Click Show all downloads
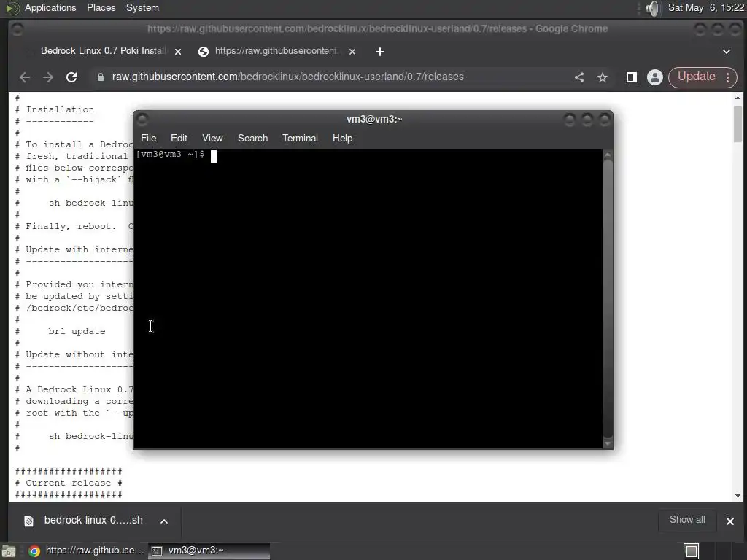 (687, 520)
